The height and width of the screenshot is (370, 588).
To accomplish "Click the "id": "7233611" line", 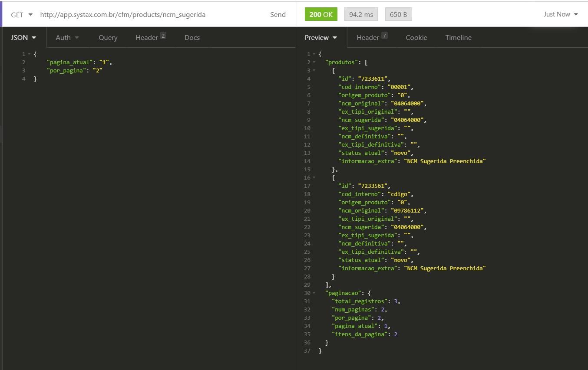I will point(364,79).
